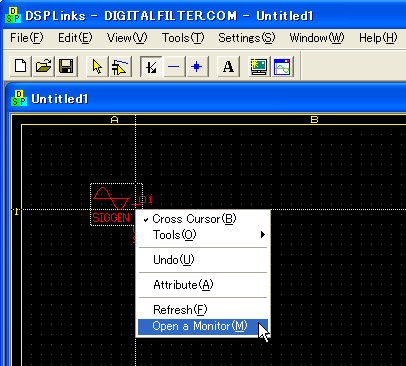Open the View(V) menu
The image size is (406, 366).
(127, 38)
